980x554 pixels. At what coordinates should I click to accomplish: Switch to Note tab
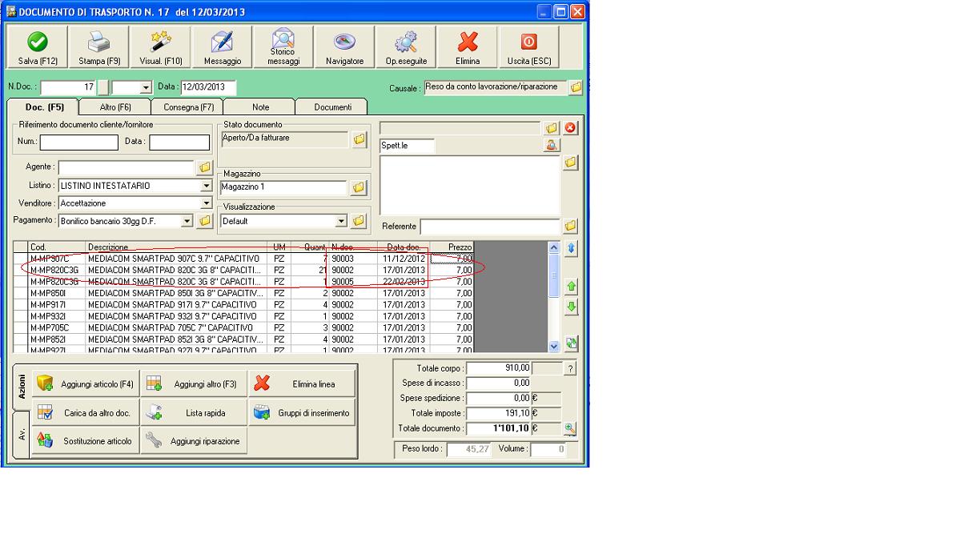[261, 106]
